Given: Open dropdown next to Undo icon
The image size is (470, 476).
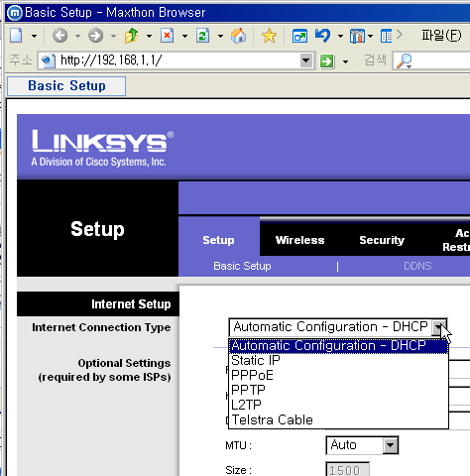Looking at the screenshot, I should coord(340,36).
